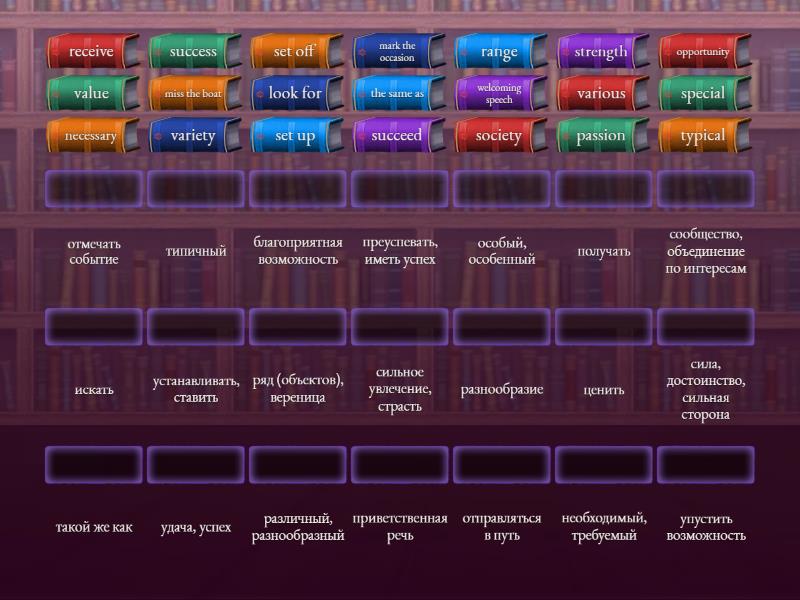This screenshot has height=600, width=800.
Task: Pick the orange 'set off' book tile
Action: (296, 52)
